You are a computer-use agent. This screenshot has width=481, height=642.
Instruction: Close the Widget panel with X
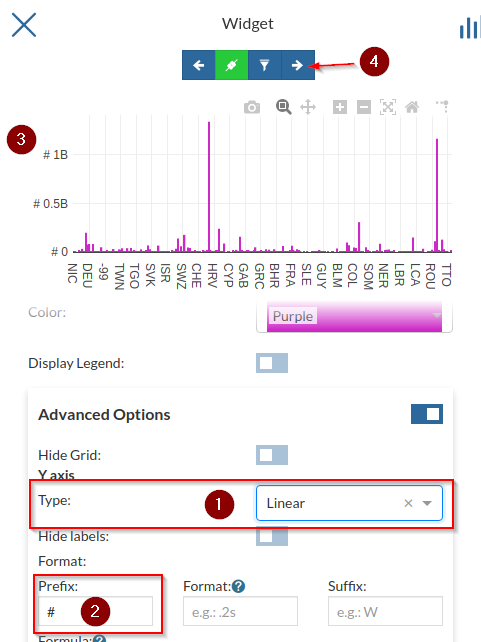24,25
